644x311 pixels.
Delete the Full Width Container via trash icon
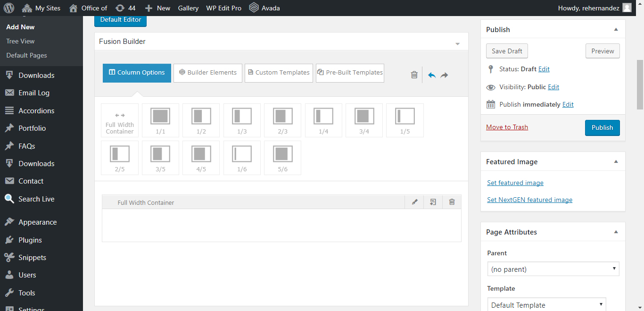(x=452, y=202)
